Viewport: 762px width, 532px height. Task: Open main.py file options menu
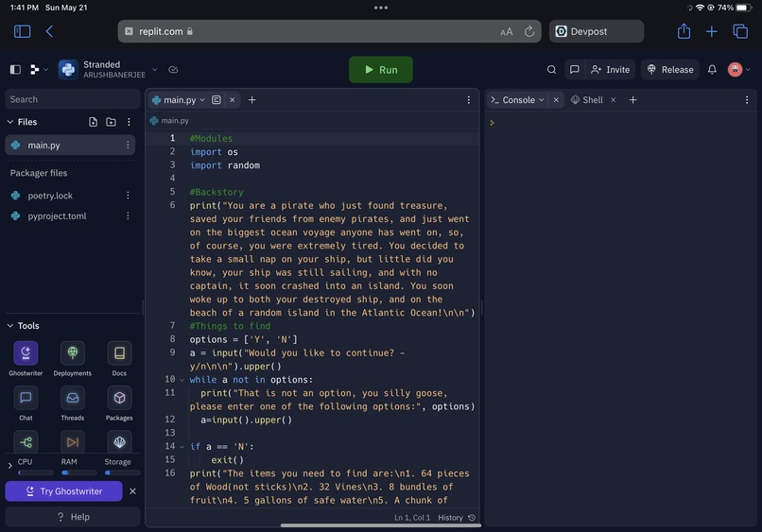[x=128, y=145]
